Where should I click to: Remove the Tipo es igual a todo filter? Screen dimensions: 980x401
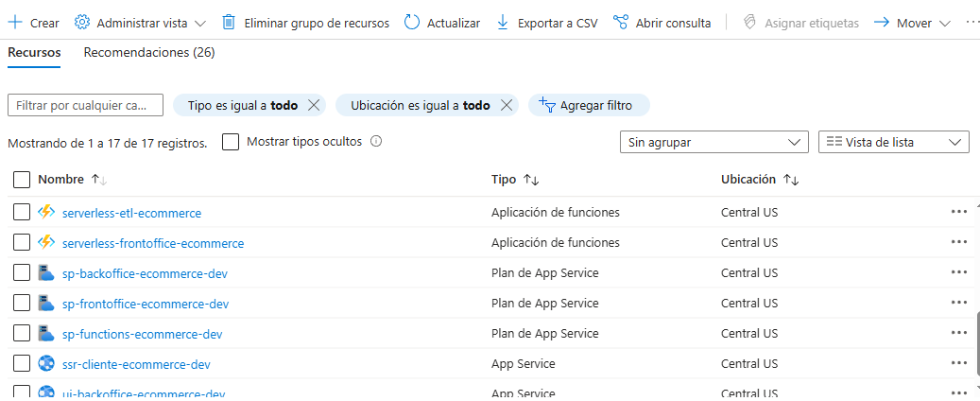pos(315,105)
